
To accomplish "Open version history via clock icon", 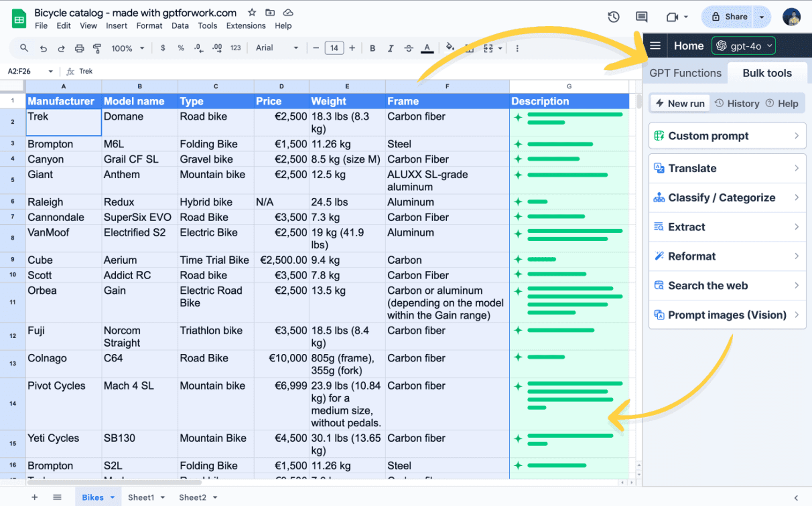I will (613, 17).
